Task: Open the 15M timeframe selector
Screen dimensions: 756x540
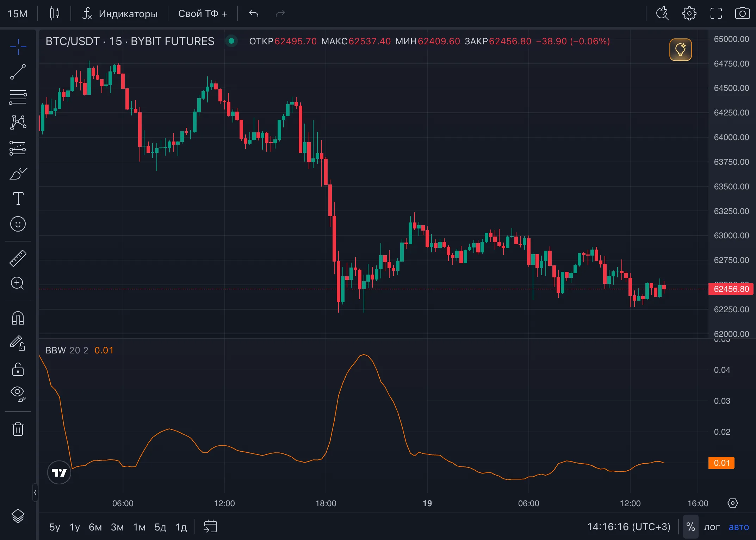Action: coord(18,14)
